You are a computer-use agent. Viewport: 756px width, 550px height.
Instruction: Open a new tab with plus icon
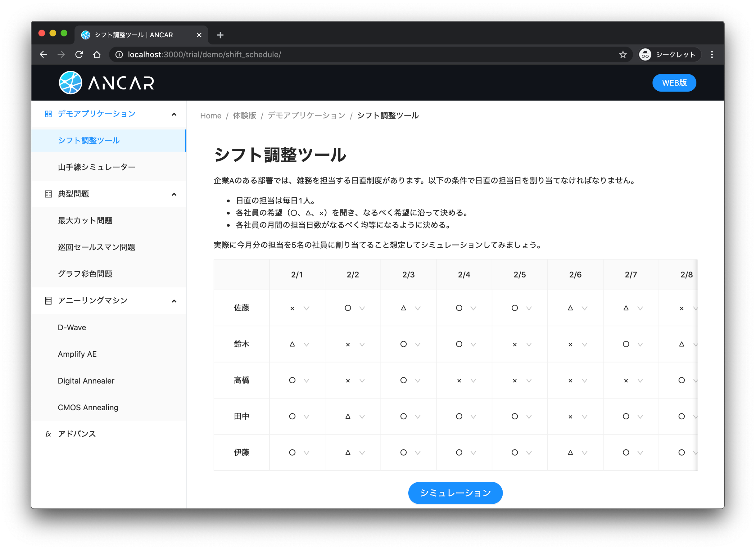point(220,35)
